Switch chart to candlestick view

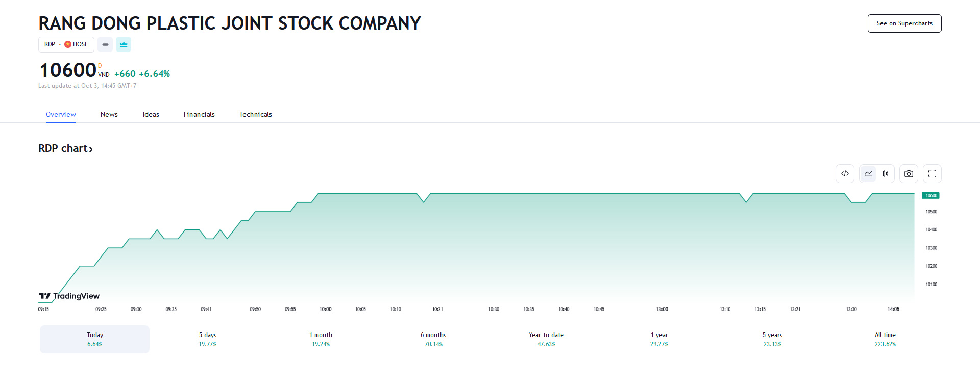(886, 173)
